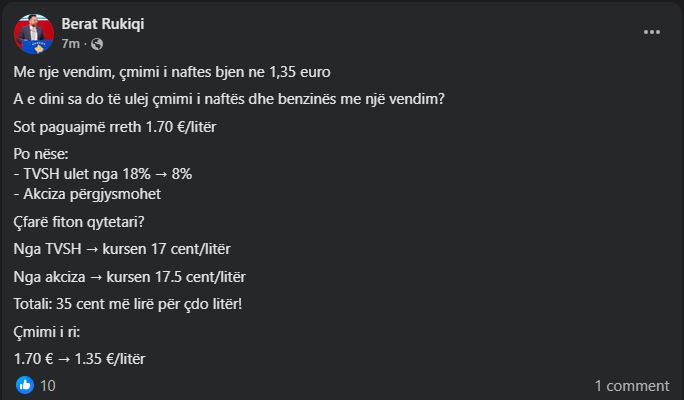The image size is (684, 400).
Task: Click the final '1.70 € → 1.35 €/litër' line
Action: pyautogui.click(x=85, y=357)
